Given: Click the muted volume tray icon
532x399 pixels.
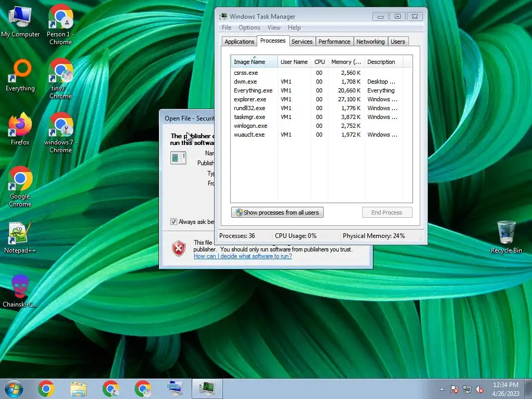Looking at the screenshot, I should [480, 389].
